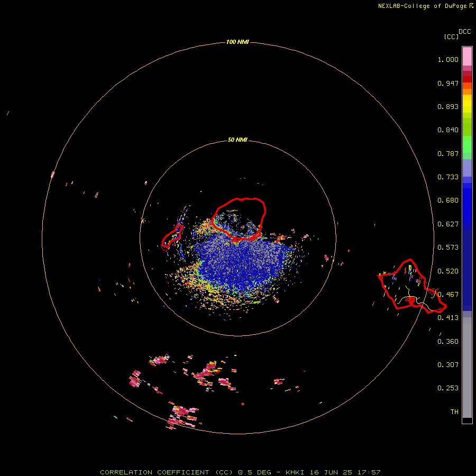
Task: Click the NEXLAB-College of DuPage label
Action: [x=425, y=6]
